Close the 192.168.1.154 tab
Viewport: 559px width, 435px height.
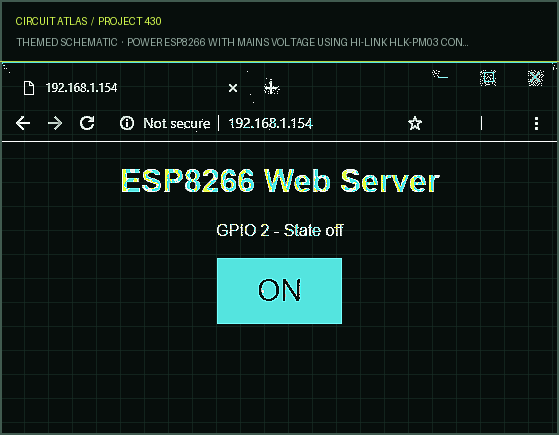click(233, 88)
